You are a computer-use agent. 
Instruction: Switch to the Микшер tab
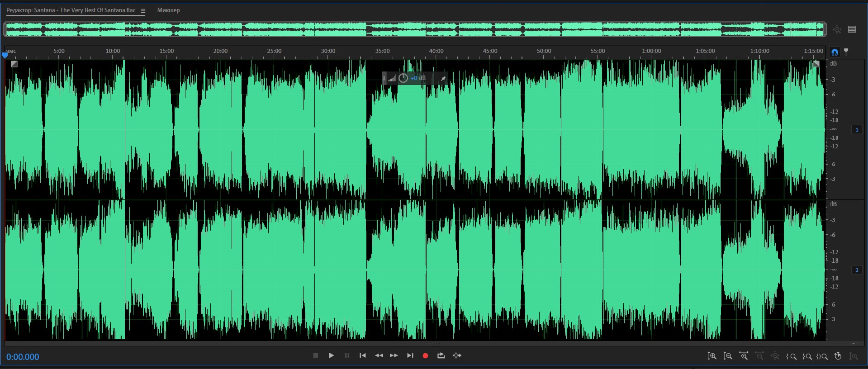(168, 10)
